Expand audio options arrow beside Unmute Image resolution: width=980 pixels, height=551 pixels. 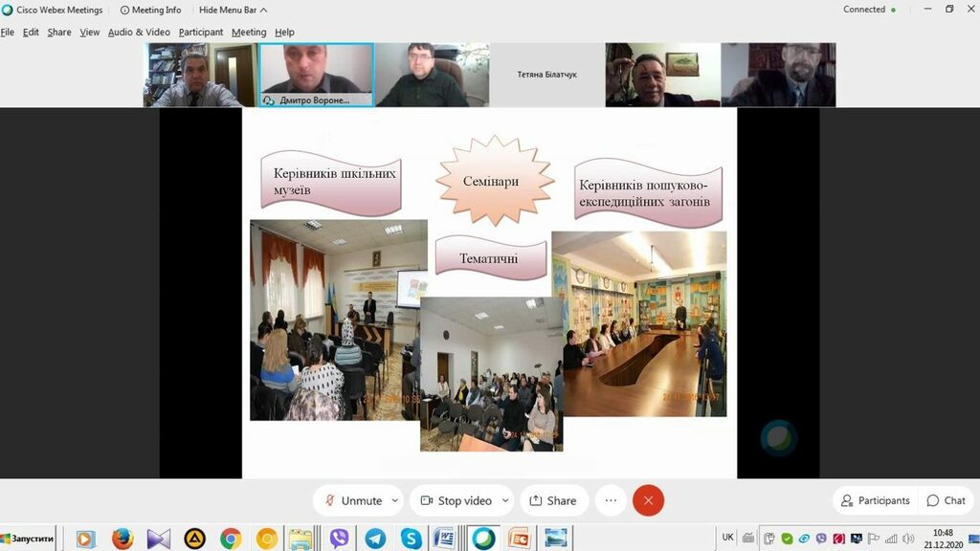(394, 500)
